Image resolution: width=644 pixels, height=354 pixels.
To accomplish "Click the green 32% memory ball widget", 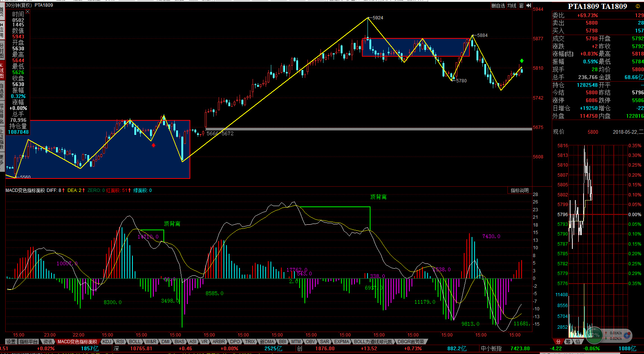I will click(x=594, y=335).
